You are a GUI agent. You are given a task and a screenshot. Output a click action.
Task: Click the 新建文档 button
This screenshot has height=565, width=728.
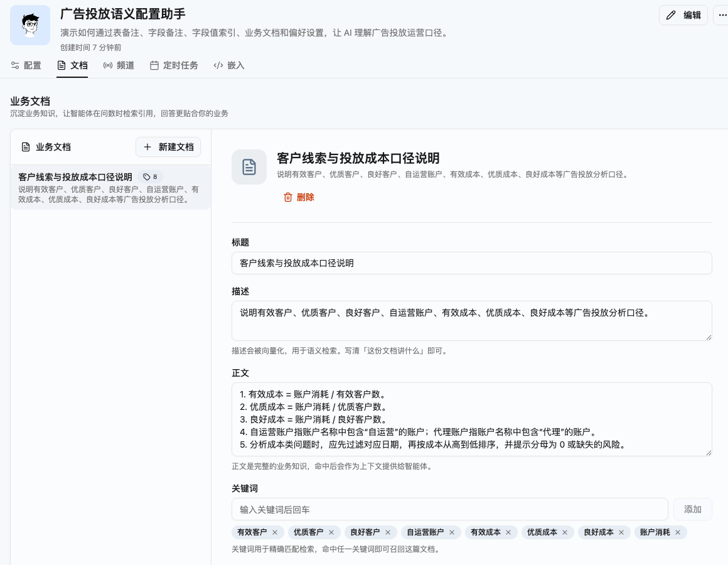point(168,147)
